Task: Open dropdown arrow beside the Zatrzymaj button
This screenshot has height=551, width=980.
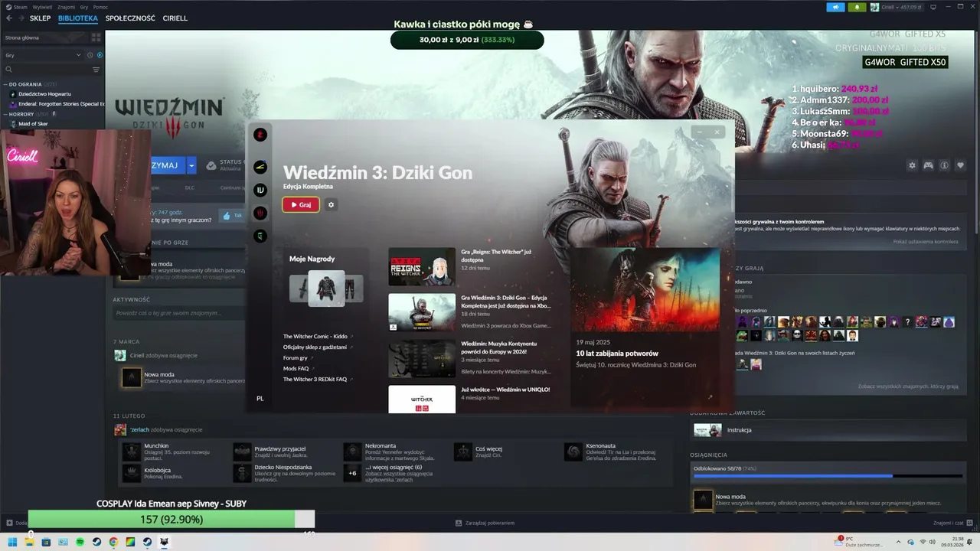Action: tap(191, 165)
